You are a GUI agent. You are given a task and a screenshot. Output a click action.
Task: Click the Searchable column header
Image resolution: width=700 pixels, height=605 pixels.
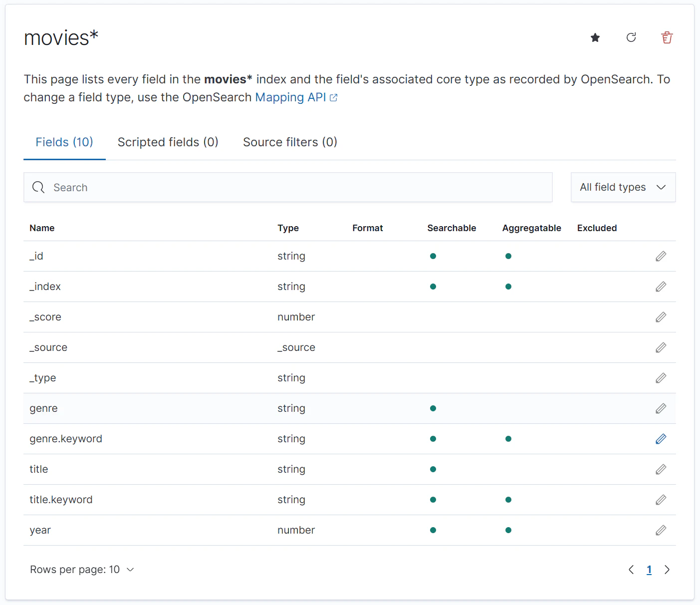452,228
